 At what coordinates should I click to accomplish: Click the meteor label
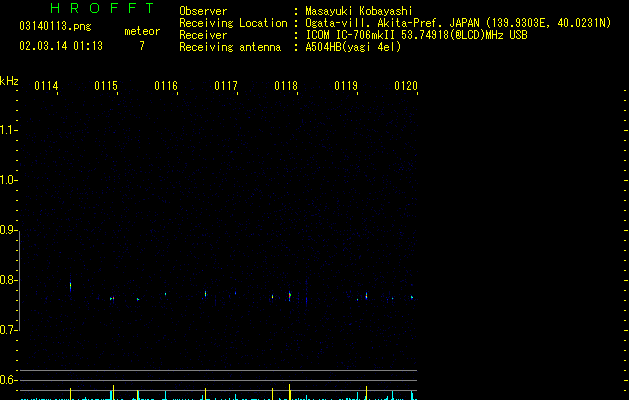click(142, 31)
